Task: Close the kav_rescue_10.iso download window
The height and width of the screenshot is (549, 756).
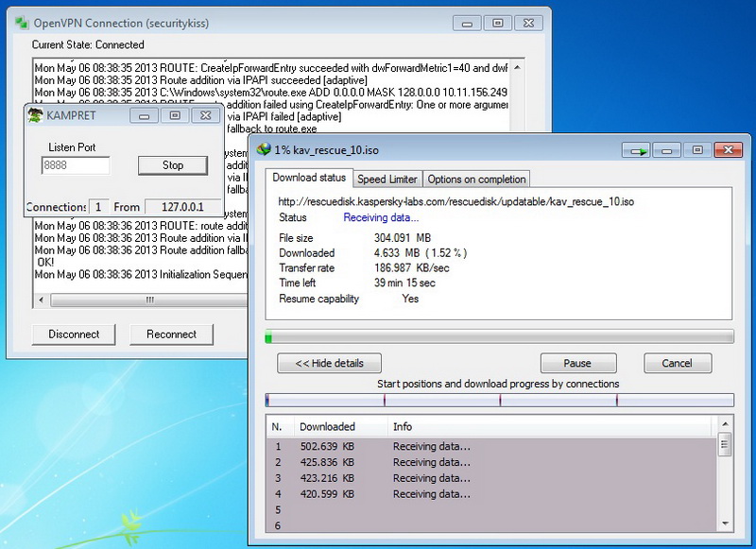Action: [728, 150]
